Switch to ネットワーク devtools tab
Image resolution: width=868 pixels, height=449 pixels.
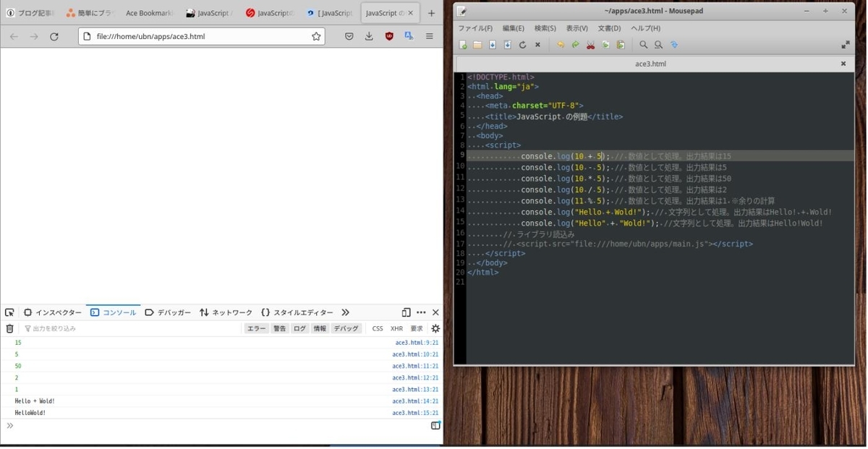pos(226,312)
